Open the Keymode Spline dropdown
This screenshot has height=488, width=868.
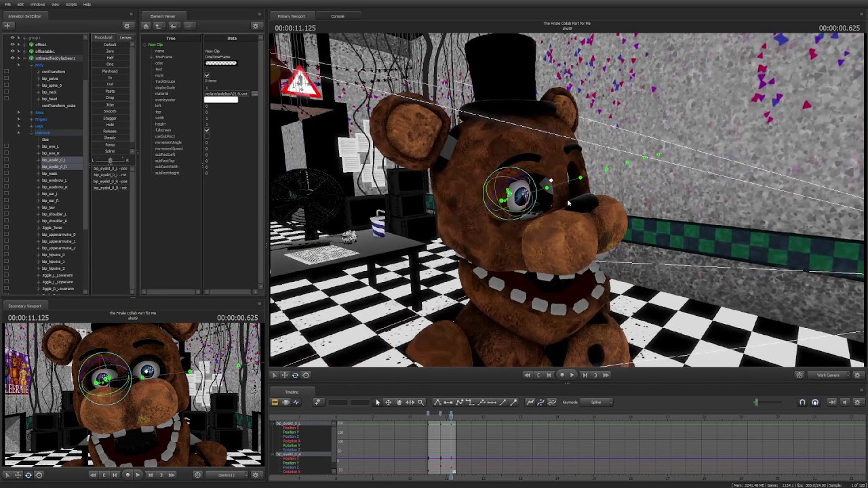click(596, 403)
